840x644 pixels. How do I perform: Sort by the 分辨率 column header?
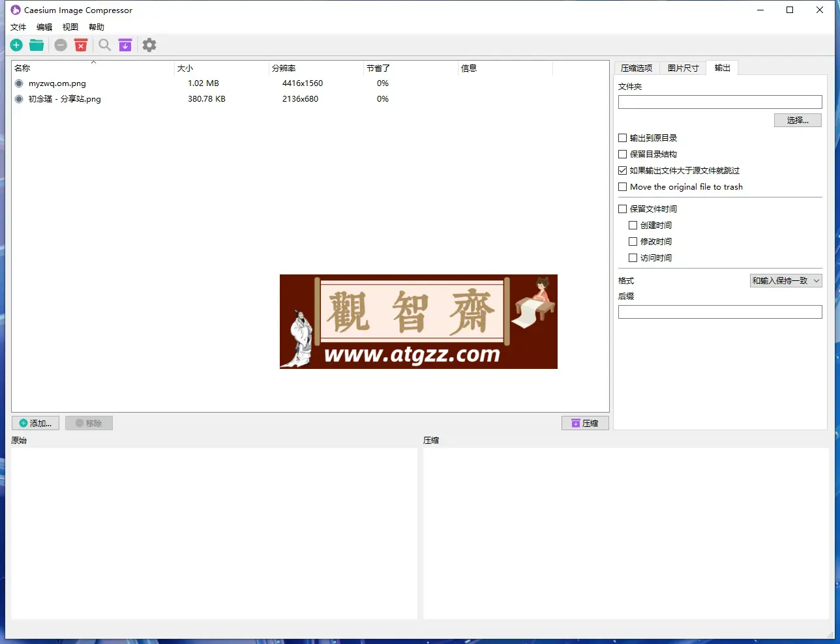click(x=316, y=68)
